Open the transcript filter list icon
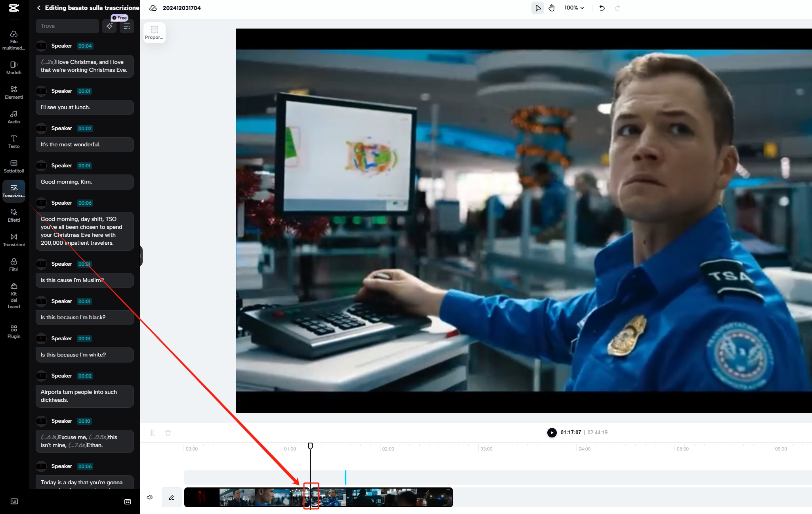This screenshot has width=812, height=514. pyautogui.click(x=127, y=26)
